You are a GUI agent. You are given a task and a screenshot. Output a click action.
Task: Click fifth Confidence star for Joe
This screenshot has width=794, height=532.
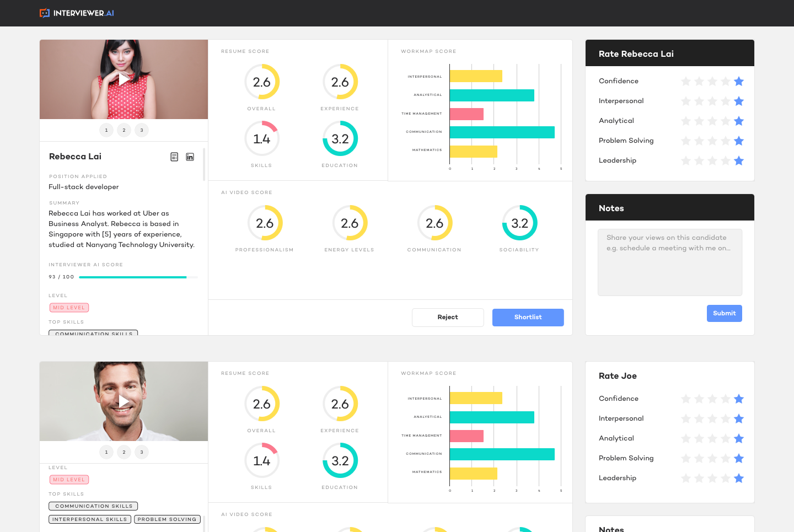pyautogui.click(x=739, y=399)
